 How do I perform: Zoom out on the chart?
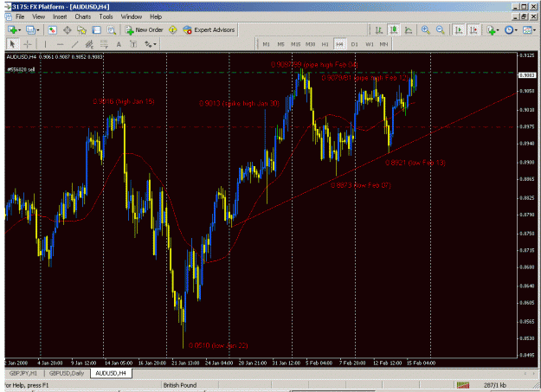[441, 30]
